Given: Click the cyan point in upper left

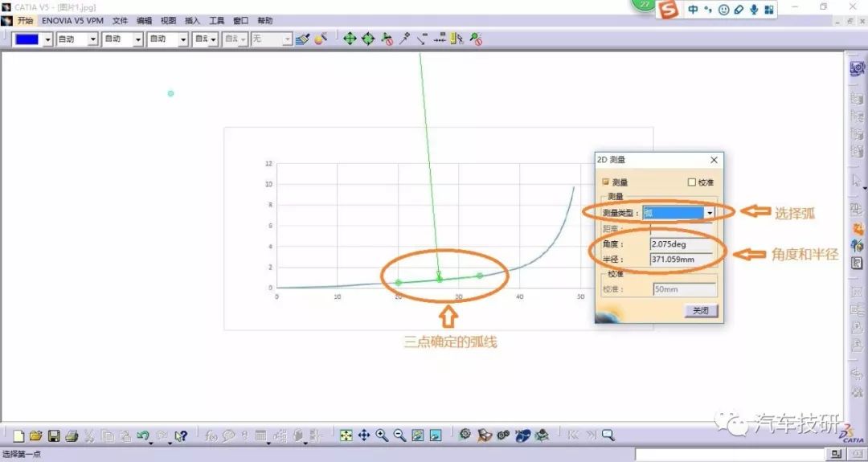Looking at the screenshot, I should pos(170,93).
